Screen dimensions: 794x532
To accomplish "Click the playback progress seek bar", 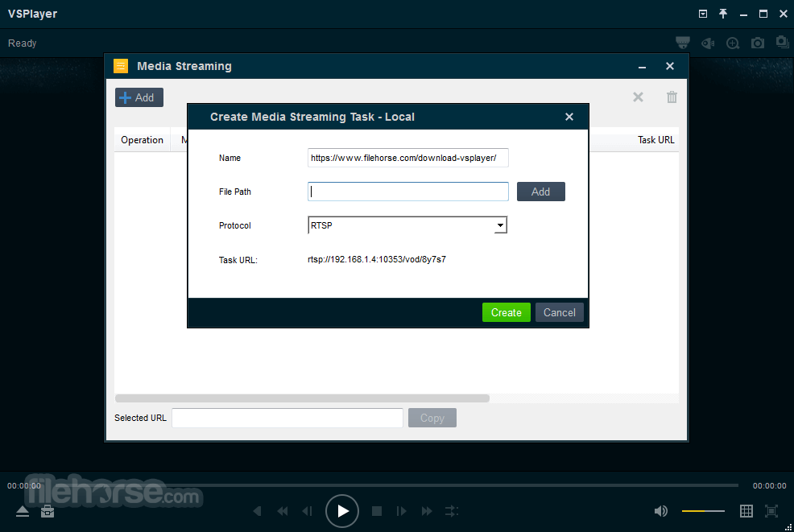I will tap(390, 485).
